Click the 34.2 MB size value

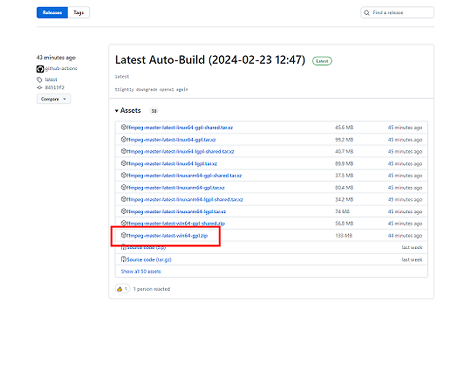[x=344, y=200]
